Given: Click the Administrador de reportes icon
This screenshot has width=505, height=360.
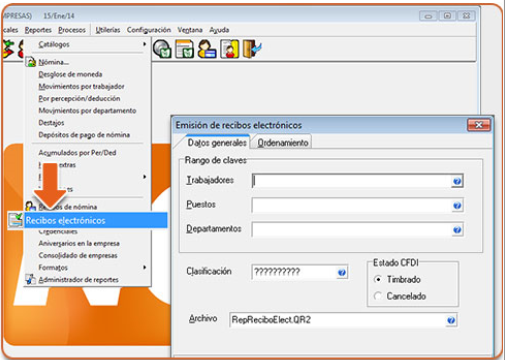Looking at the screenshot, I should pyautogui.click(x=31, y=279).
